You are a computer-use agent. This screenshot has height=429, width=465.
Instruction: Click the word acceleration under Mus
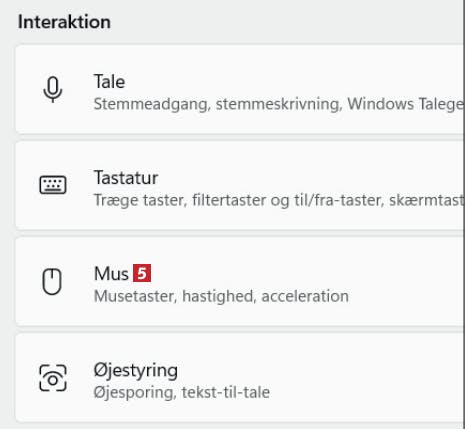(305, 296)
